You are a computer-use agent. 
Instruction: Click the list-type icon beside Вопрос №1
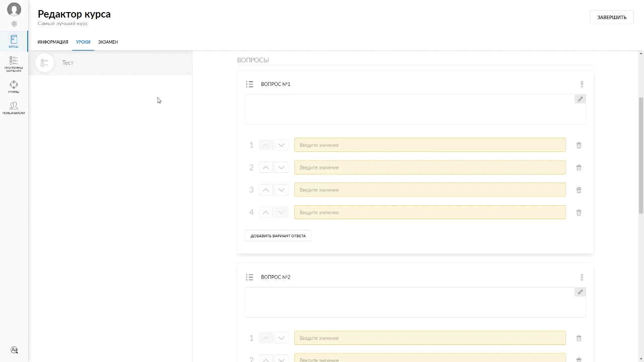pos(250,84)
